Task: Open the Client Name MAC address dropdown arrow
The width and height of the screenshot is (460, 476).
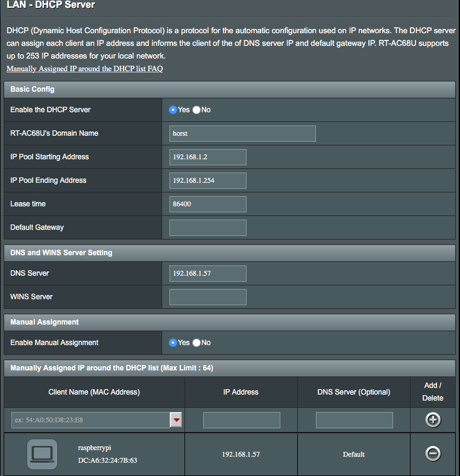Action: click(176, 420)
